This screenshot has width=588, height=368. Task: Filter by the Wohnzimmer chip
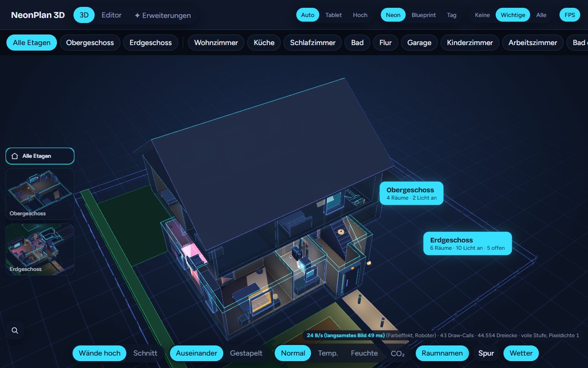(x=216, y=43)
